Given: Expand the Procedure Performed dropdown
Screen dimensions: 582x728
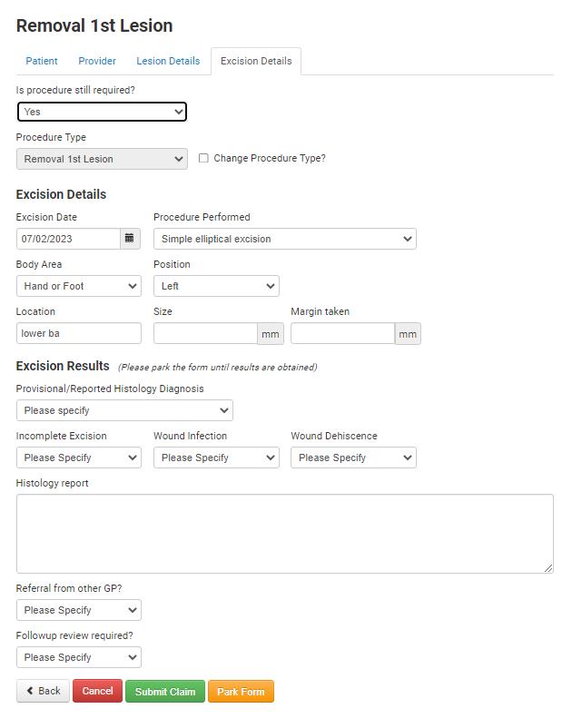Looking at the screenshot, I should [x=285, y=239].
